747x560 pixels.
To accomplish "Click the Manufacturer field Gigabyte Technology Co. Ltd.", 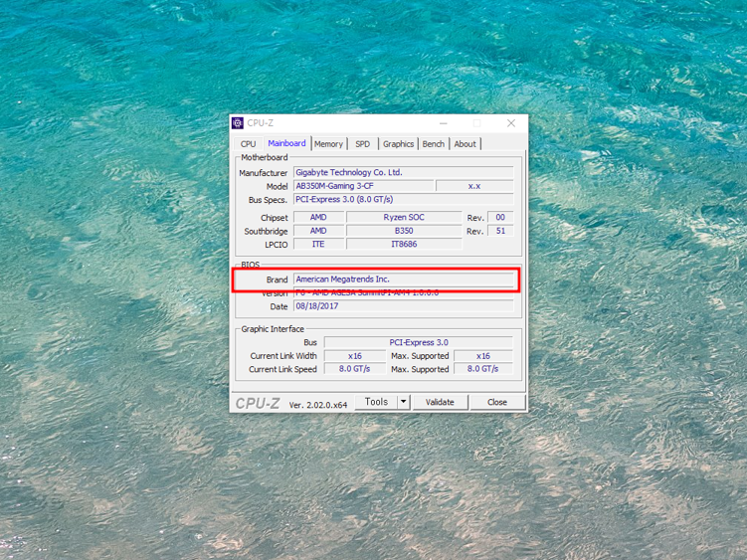I will [404, 172].
